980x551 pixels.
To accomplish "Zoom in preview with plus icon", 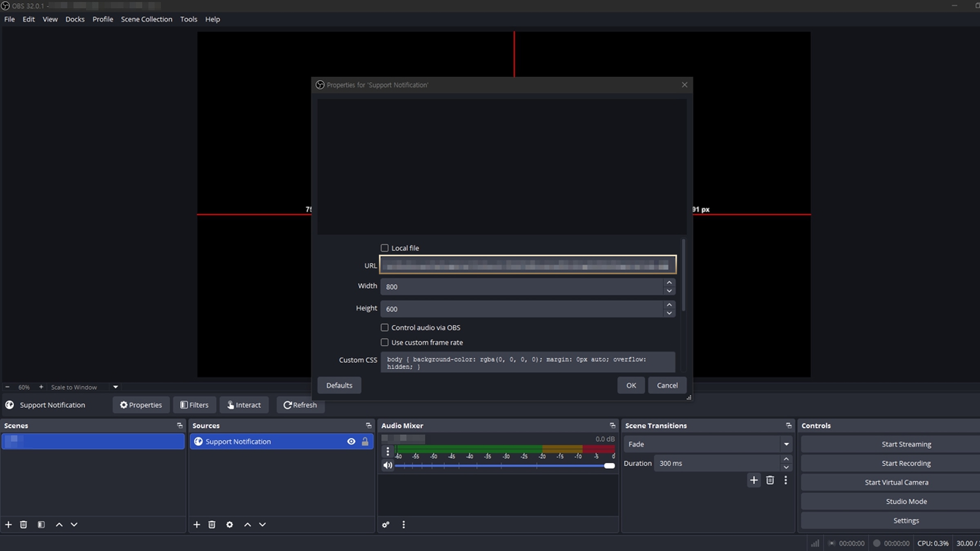I will point(41,387).
